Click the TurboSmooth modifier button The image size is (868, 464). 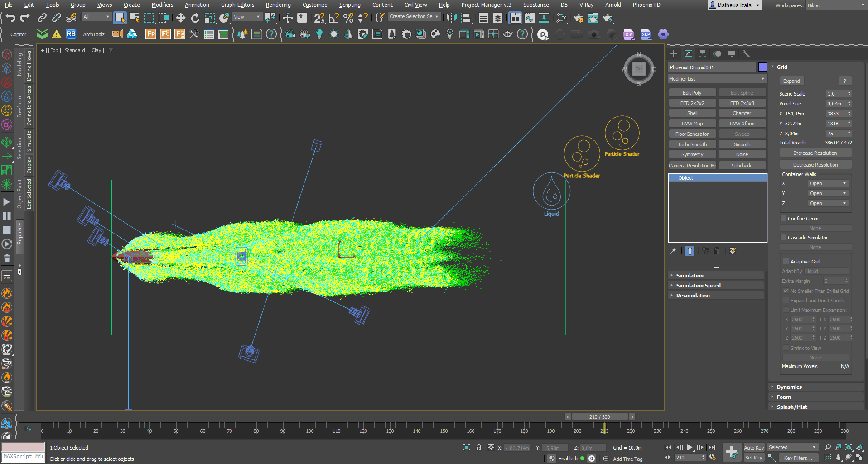(x=692, y=144)
